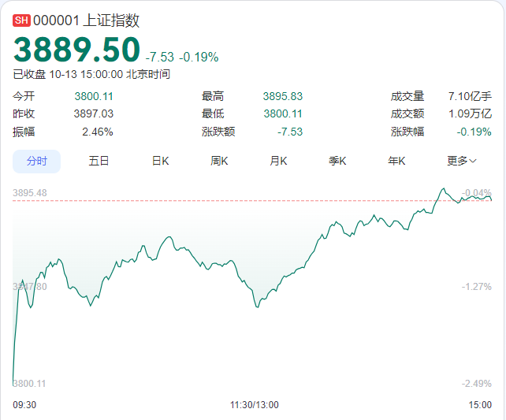The width and height of the screenshot is (506, 420).
Task: Show the 日K candlestick chart
Action: click(160, 161)
